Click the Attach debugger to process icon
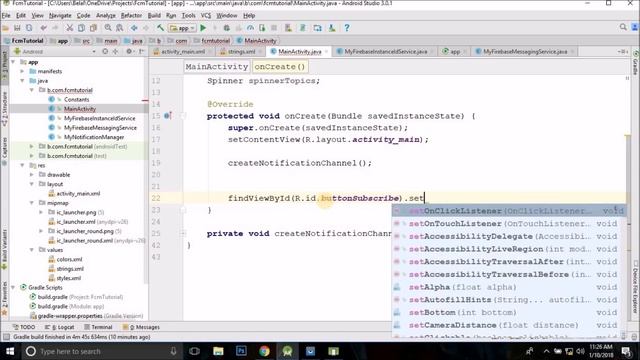The width and height of the screenshot is (640, 360). pos(262,28)
